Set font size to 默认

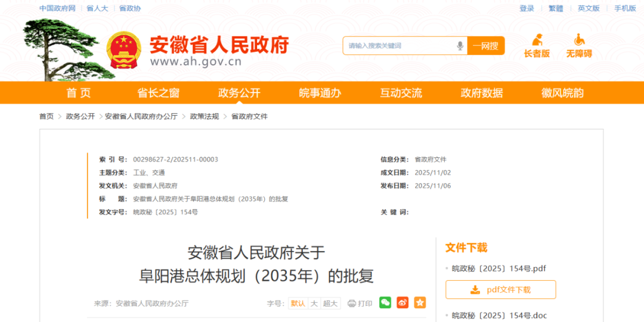click(298, 304)
